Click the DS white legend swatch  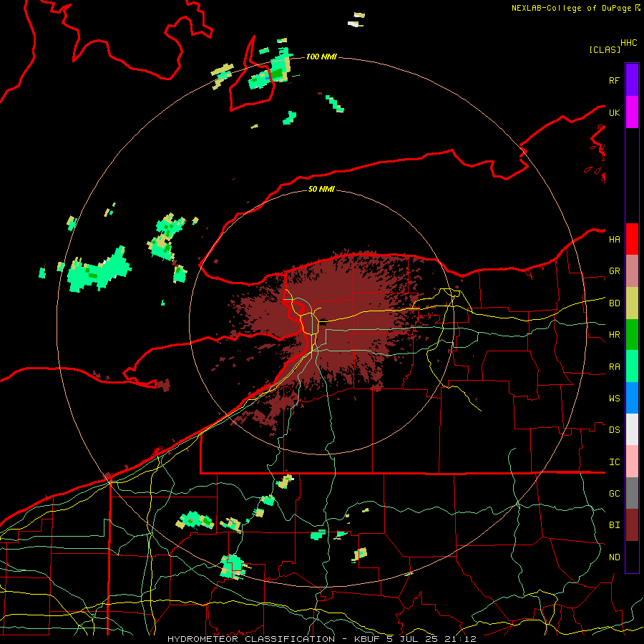[632, 429]
